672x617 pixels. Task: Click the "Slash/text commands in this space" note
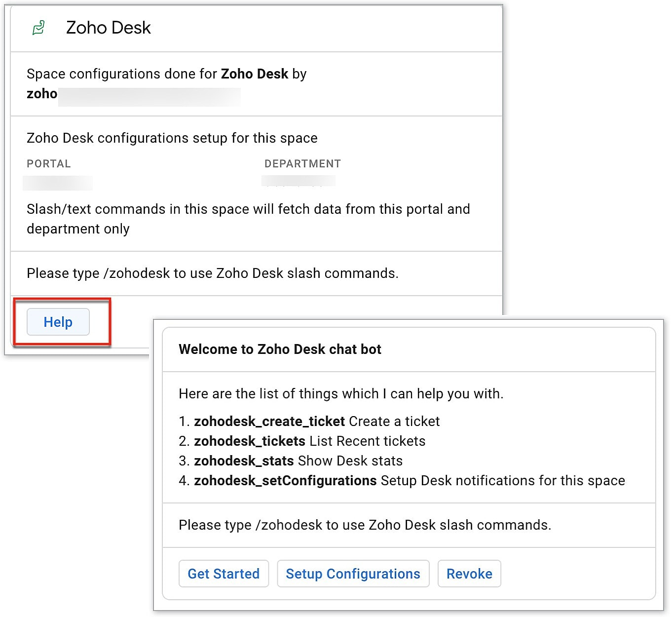coord(248,219)
